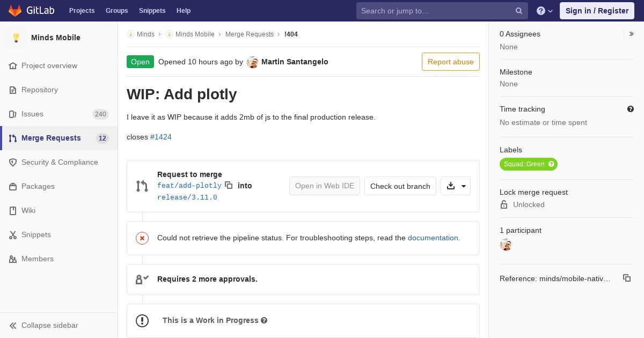The width and height of the screenshot is (644, 338).
Task: Open issue #1424 link
Action: [x=161, y=137]
